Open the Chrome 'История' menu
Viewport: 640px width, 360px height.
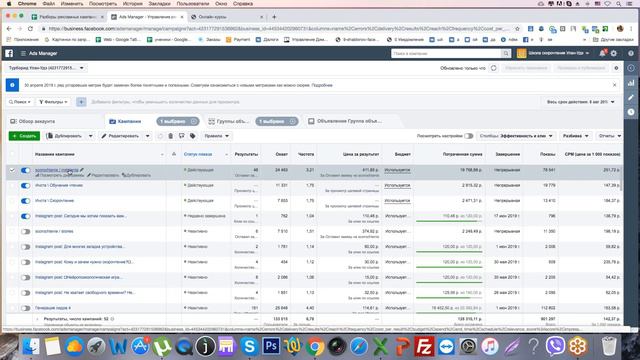[x=133, y=4]
